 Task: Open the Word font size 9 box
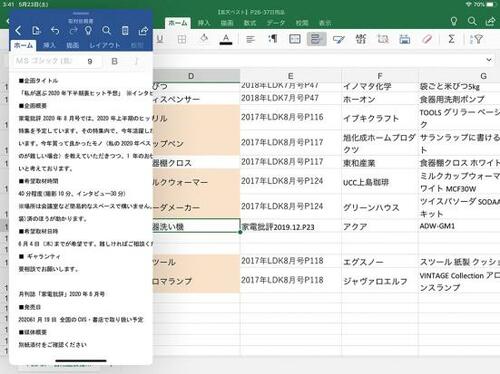tap(90, 61)
